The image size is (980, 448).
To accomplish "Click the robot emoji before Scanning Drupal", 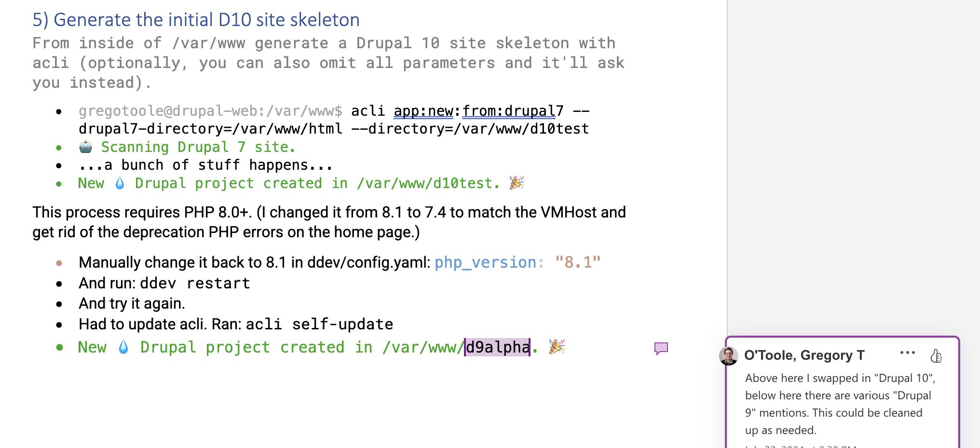I will (85, 147).
